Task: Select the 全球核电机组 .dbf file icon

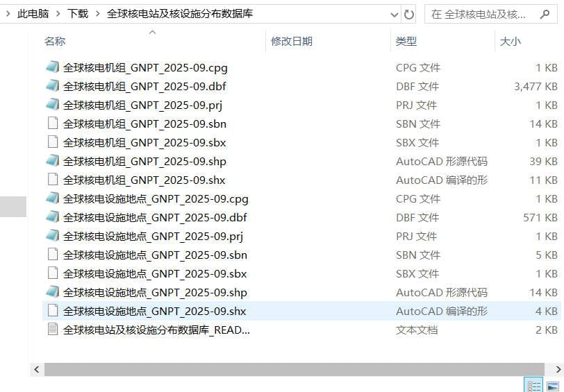Action: (x=53, y=86)
